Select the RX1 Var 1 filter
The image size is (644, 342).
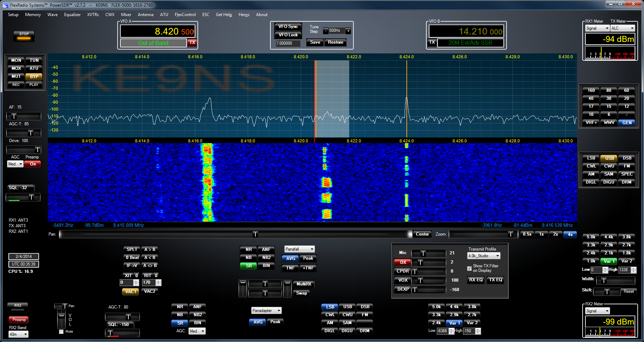coord(609,261)
